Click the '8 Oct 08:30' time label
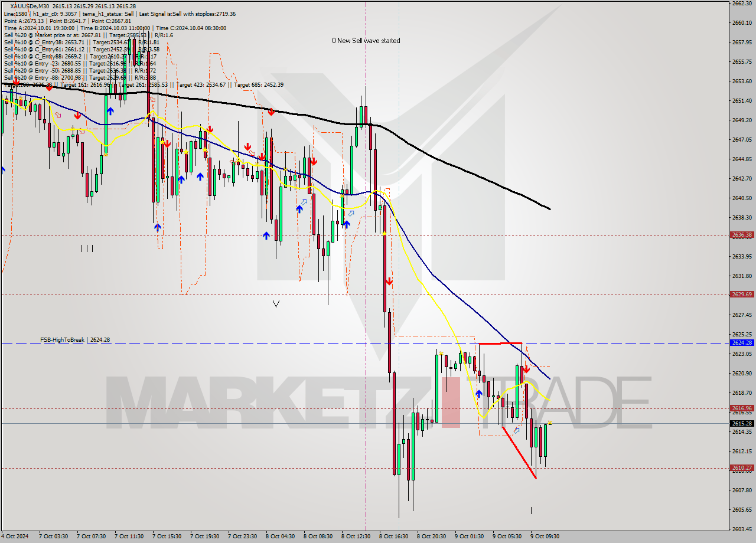 point(318,537)
